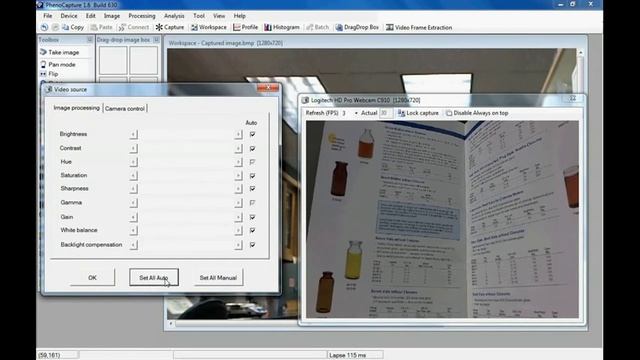Select Pan mode in the Toolbox
Screen dimensions: 640x360
tap(58, 64)
